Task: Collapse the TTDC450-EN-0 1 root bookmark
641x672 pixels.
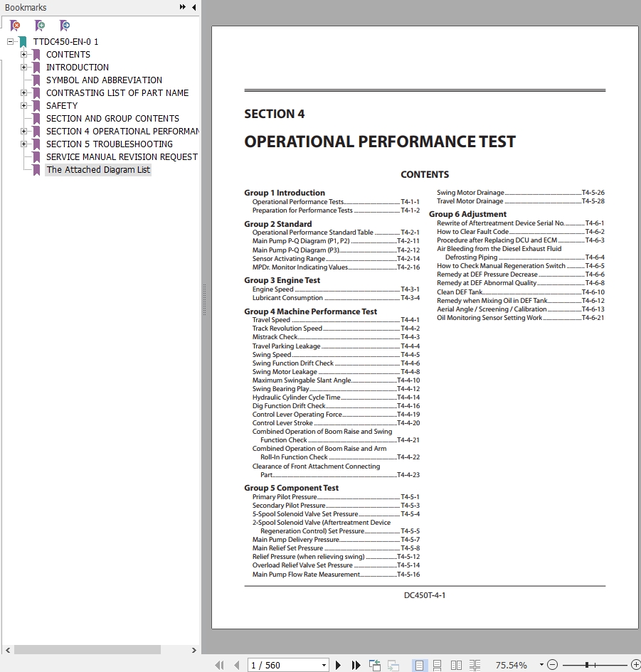Action: click(11, 41)
